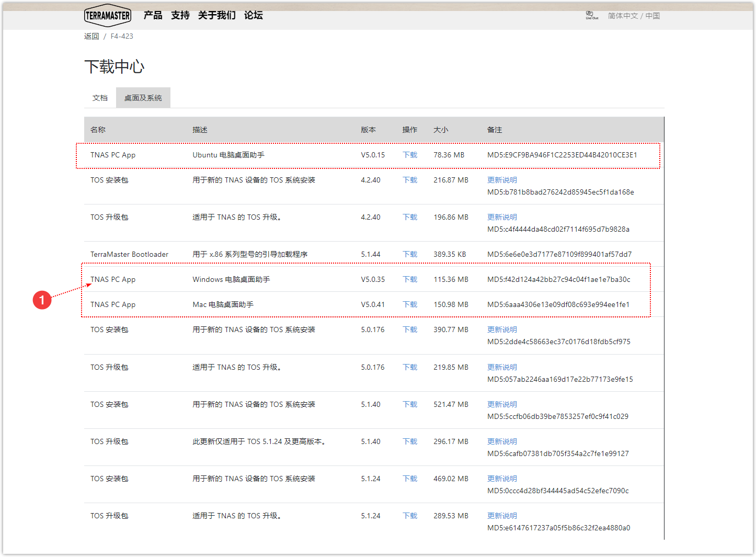Download the Ubuntu TNAS PC App
The width and height of the screenshot is (756, 557).
[410, 155]
